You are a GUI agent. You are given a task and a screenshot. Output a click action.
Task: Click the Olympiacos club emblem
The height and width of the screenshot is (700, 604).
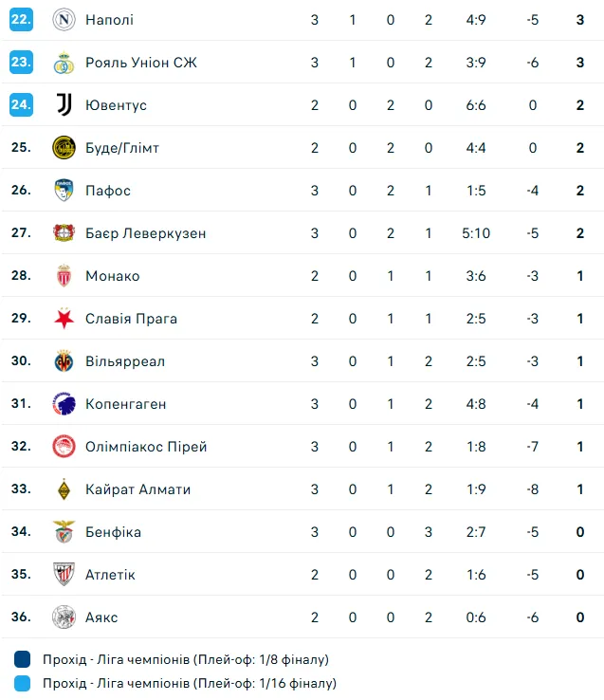click(x=64, y=447)
